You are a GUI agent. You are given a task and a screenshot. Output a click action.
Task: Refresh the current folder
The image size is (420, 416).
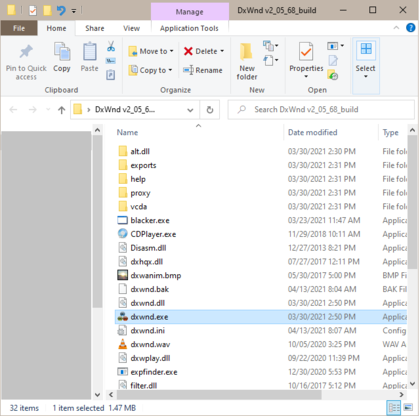[x=210, y=109]
